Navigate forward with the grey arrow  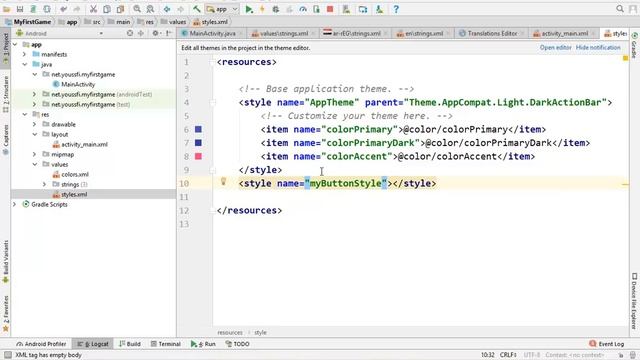pyautogui.click(x=180, y=9)
